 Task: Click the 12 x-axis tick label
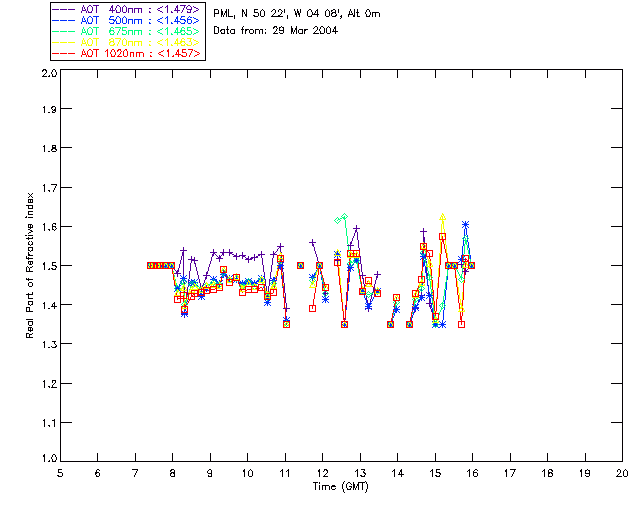tap(322, 473)
